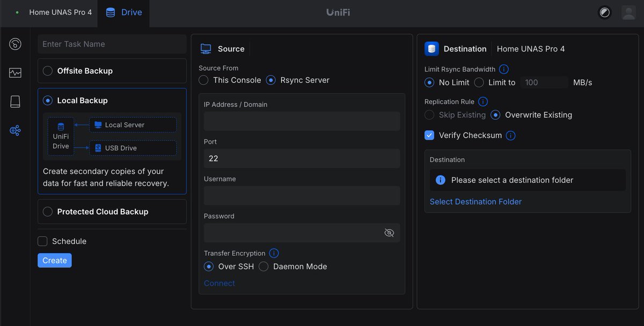Click the info icon in destination notice
The image size is (644, 326).
(440, 180)
